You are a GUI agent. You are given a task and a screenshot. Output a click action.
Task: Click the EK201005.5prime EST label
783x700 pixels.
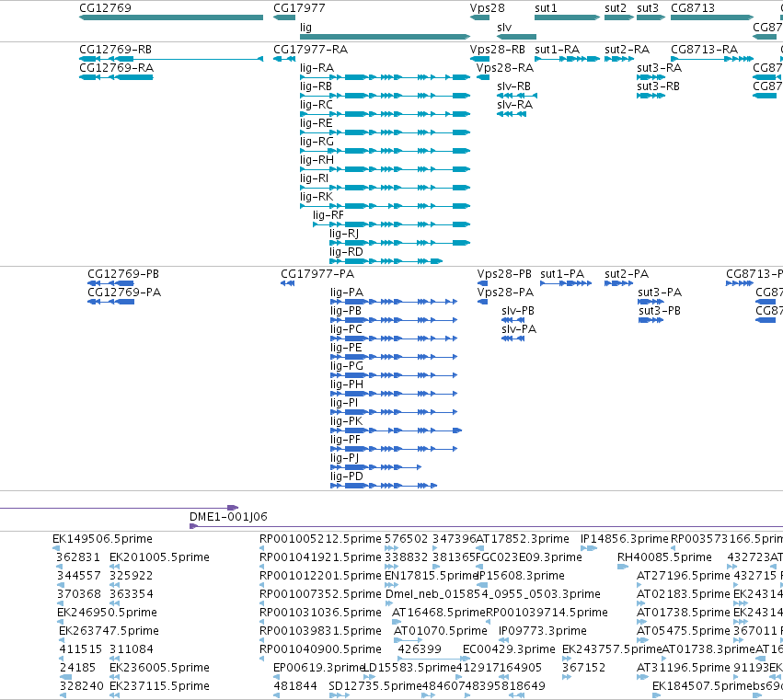(x=159, y=557)
